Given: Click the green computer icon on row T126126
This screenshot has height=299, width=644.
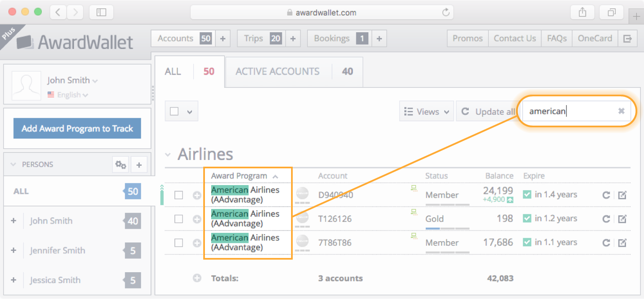Looking at the screenshot, I should [414, 212].
